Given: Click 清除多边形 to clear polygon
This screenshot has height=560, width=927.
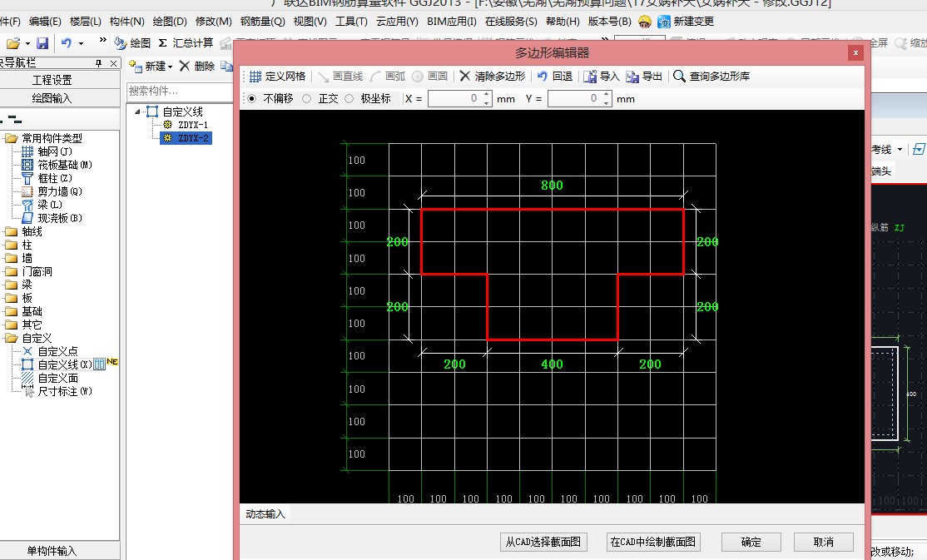Looking at the screenshot, I should point(492,77).
